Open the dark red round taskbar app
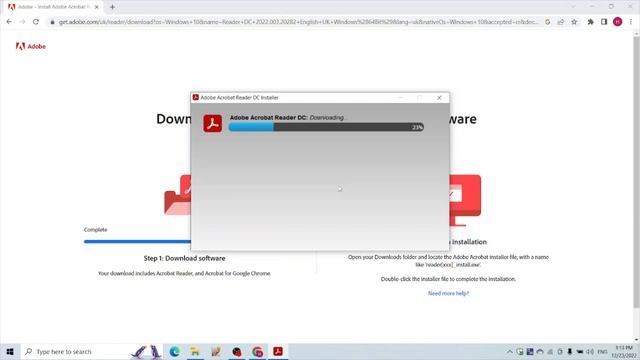 tap(237, 351)
